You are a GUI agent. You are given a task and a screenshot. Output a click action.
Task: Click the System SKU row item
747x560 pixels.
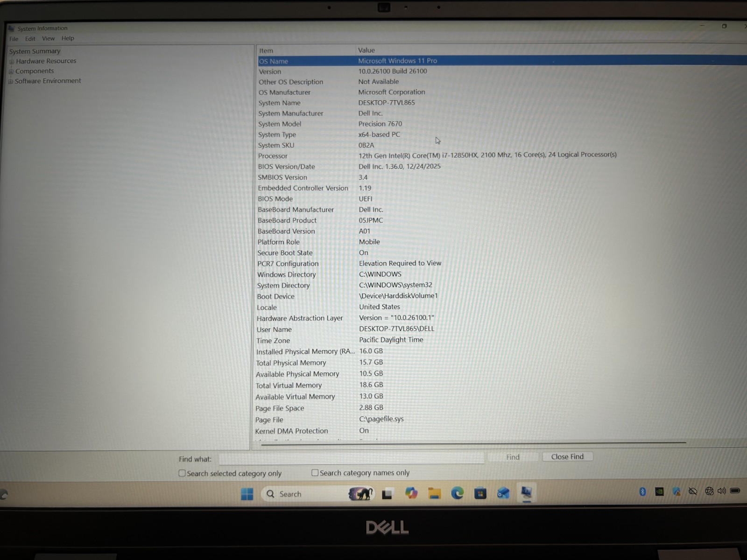tap(276, 145)
